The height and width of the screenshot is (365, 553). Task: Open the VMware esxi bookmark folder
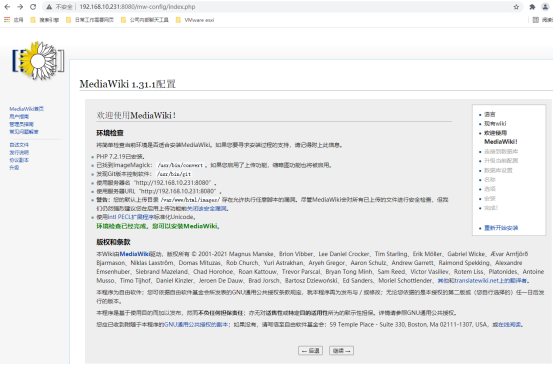click(195, 20)
